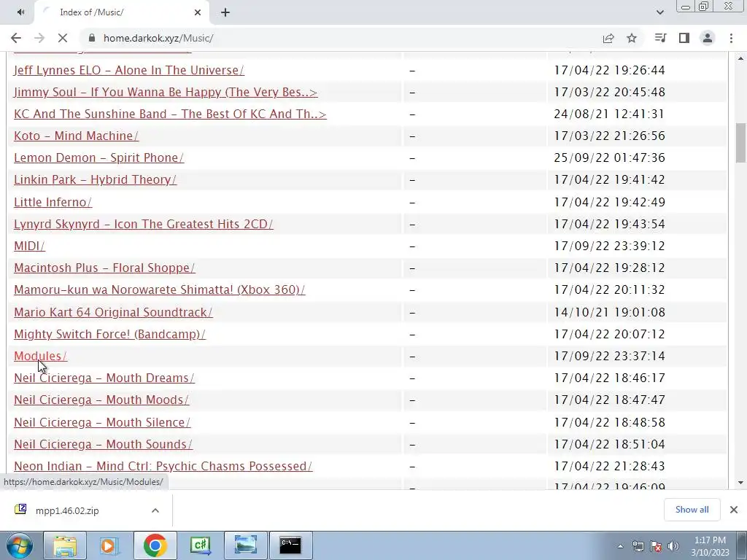The width and height of the screenshot is (747, 560).
Task: Open the command prompt taskbar icon
Action: point(290,545)
